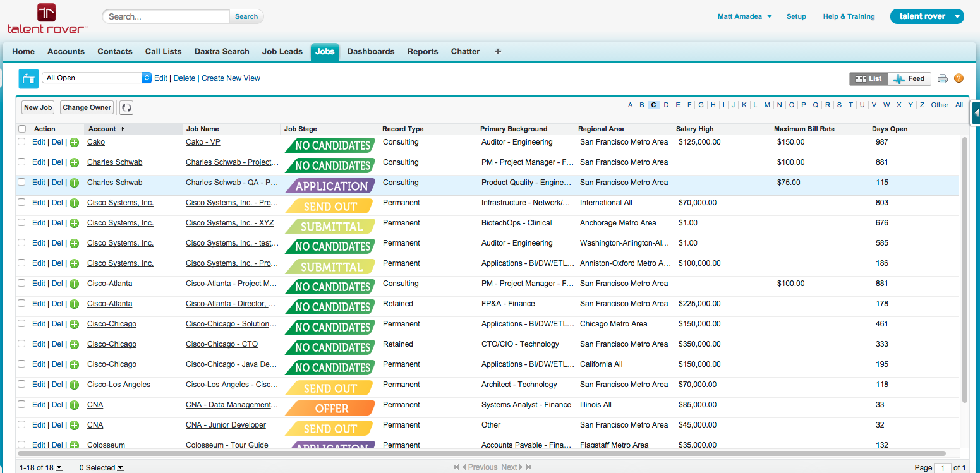Check the CNA - Junior Developer row checkbox
Image resolution: width=980 pixels, height=473 pixels.
(21, 425)
